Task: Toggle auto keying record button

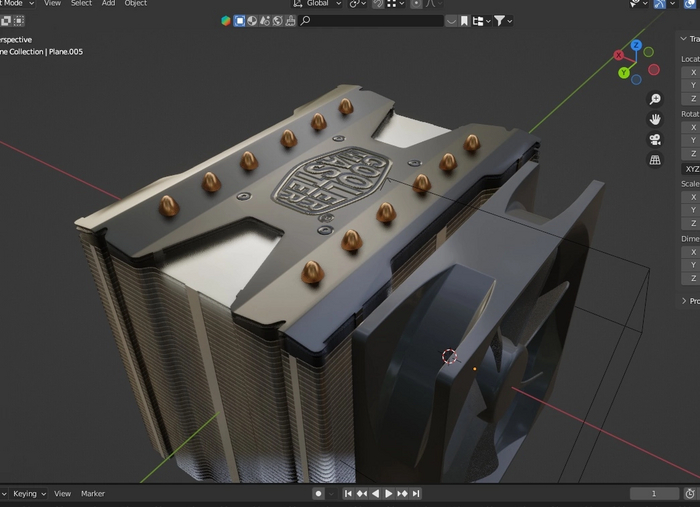Action: [x=318, y=494]
